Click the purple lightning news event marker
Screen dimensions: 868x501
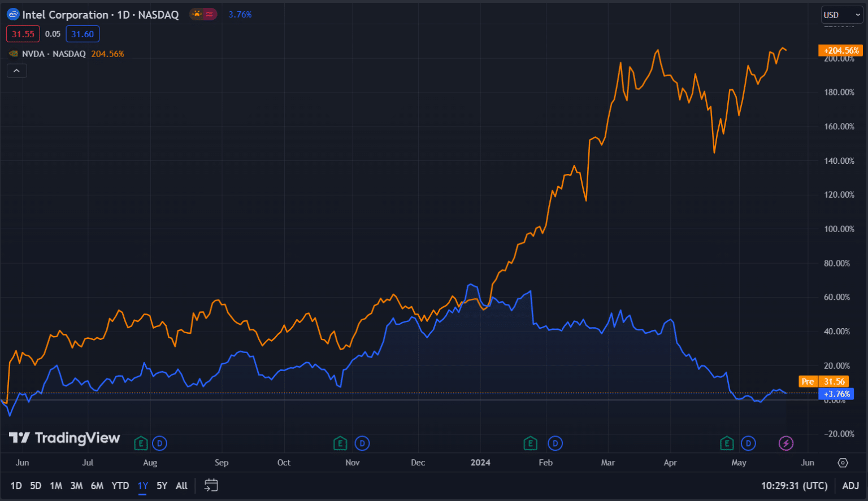[786, 443]
